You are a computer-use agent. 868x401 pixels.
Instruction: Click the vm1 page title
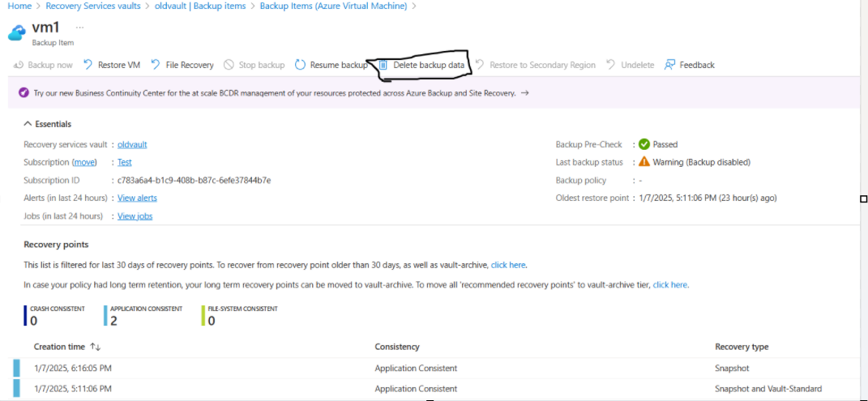[45, 27]
